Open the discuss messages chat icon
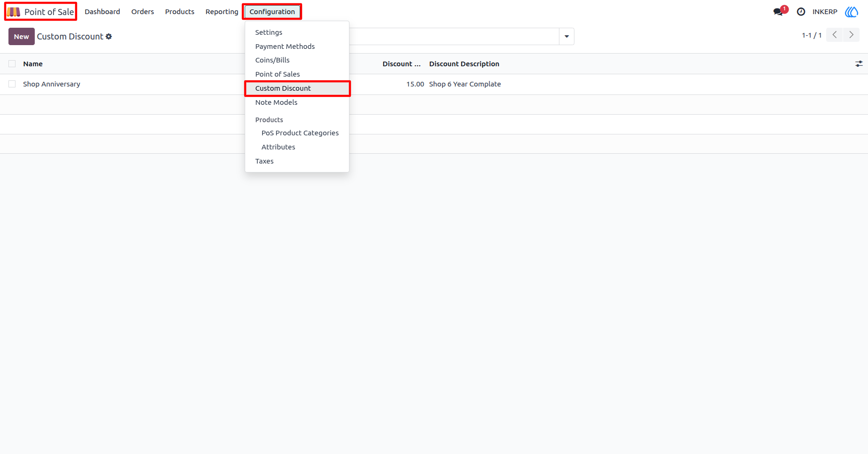This screenshot has width=868, height=454. [778, 12]
